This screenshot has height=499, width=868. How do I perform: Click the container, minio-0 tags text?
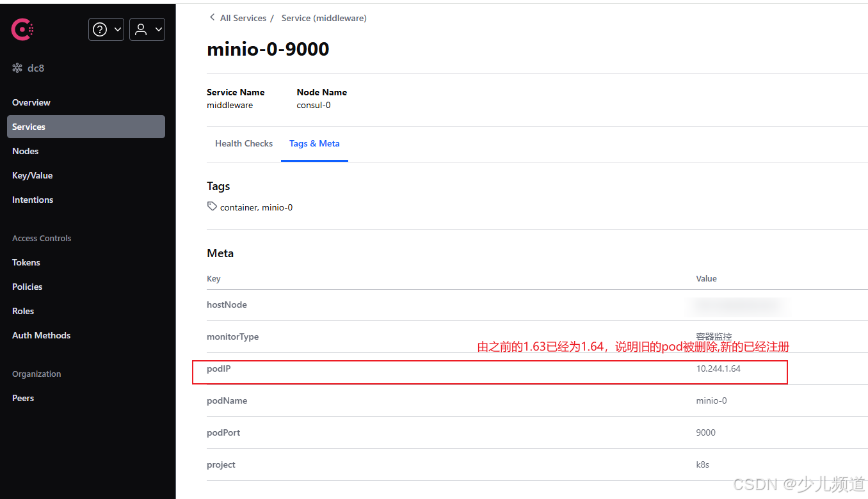(x=256, y=207)
